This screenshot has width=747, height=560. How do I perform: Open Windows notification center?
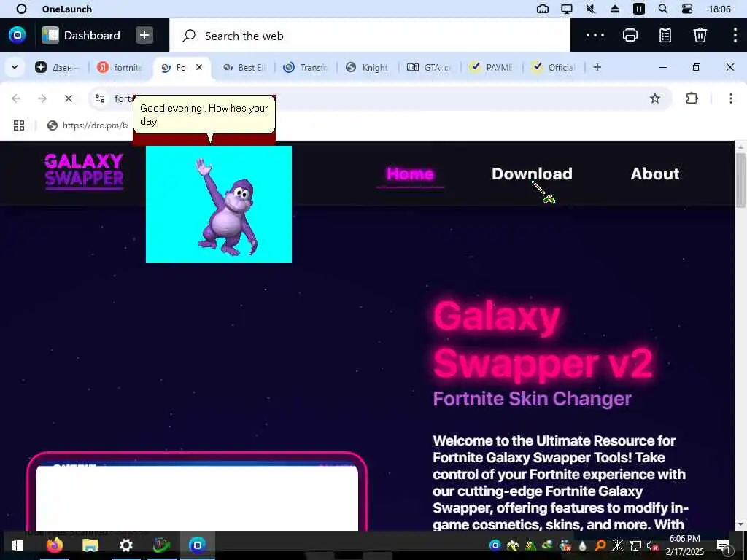click(724, 545)
